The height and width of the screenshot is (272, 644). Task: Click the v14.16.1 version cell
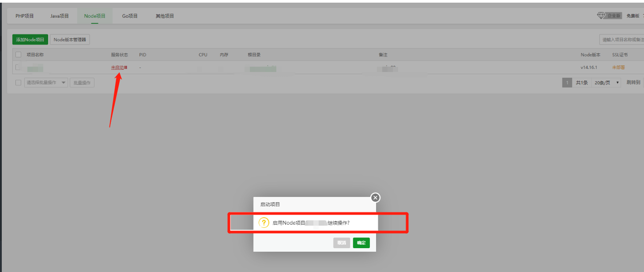(589, 68)
